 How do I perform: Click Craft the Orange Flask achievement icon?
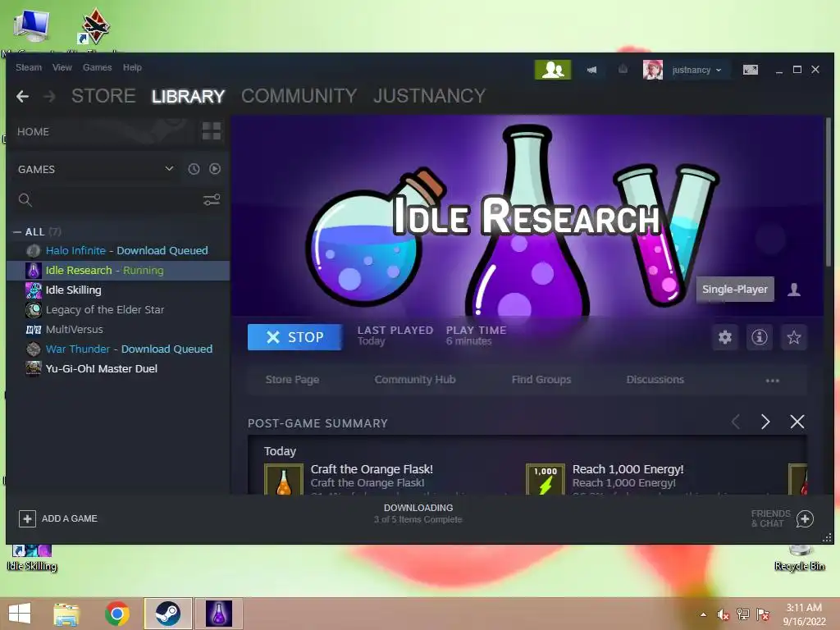tap(283, 479)
